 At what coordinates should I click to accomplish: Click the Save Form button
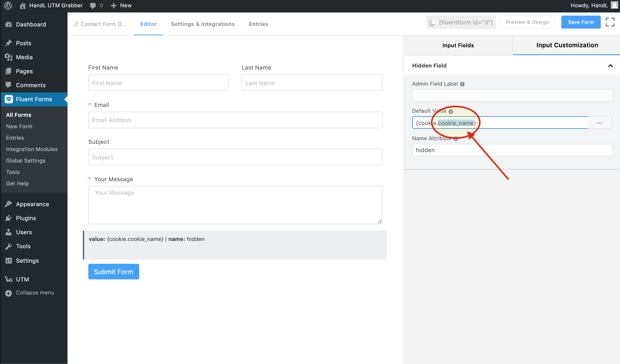tap(581, 22)
